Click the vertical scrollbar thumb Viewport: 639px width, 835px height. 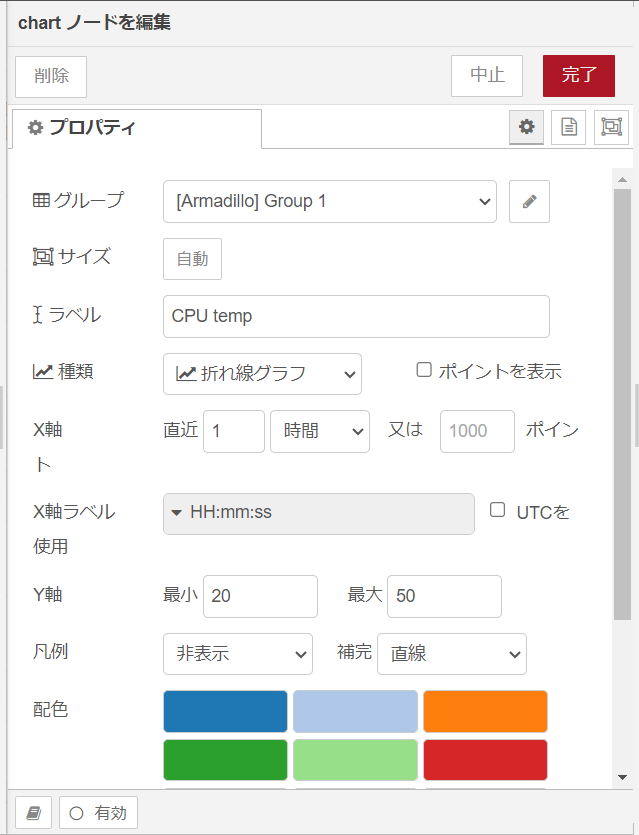(622, 404)
